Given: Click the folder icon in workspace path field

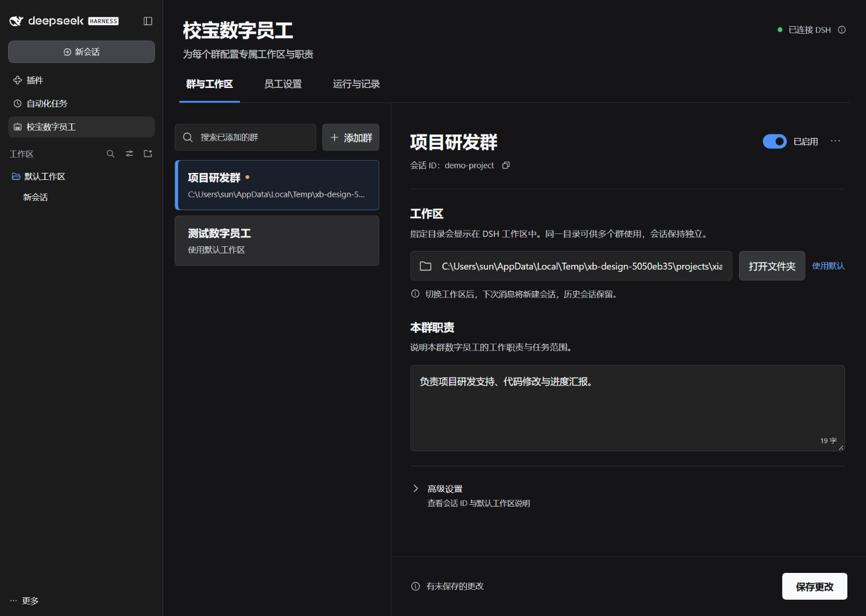Looking at the screenshot, I should [x=426, y=266].
